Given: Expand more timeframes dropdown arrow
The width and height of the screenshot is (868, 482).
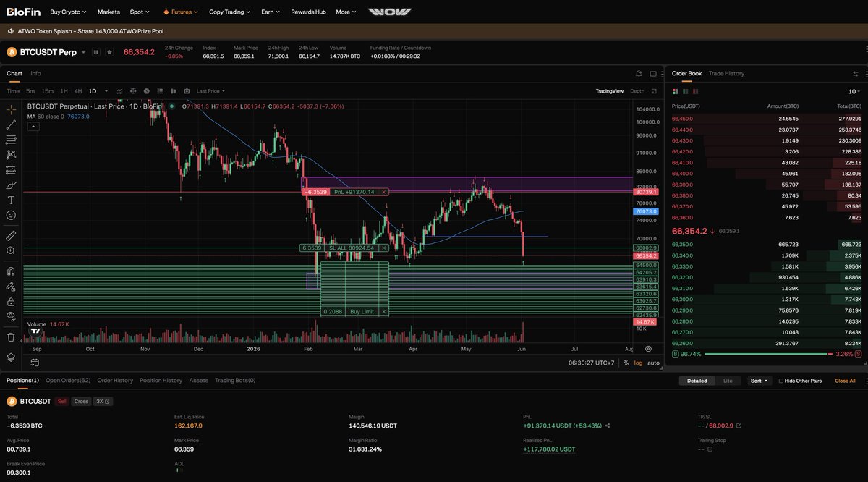Looking at the screenshot, I should [106, 91].
